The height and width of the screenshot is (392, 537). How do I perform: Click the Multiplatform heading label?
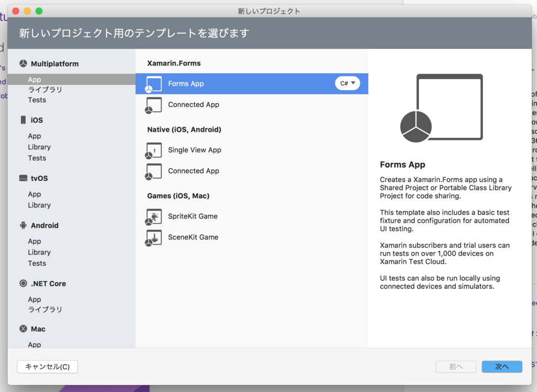[x=55, y=64]
